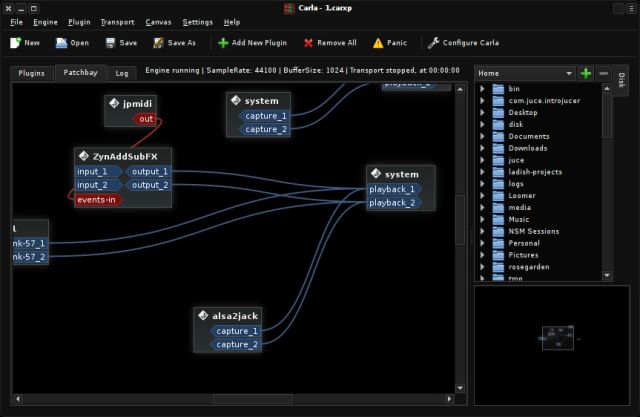Expand the com.juce.introjucer folder

(x=482, y=100)
